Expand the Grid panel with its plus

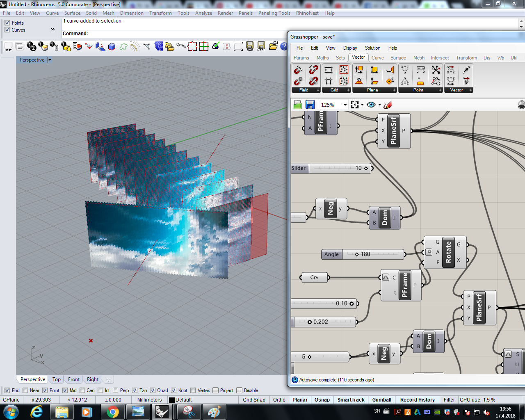[x=348, y=90]
